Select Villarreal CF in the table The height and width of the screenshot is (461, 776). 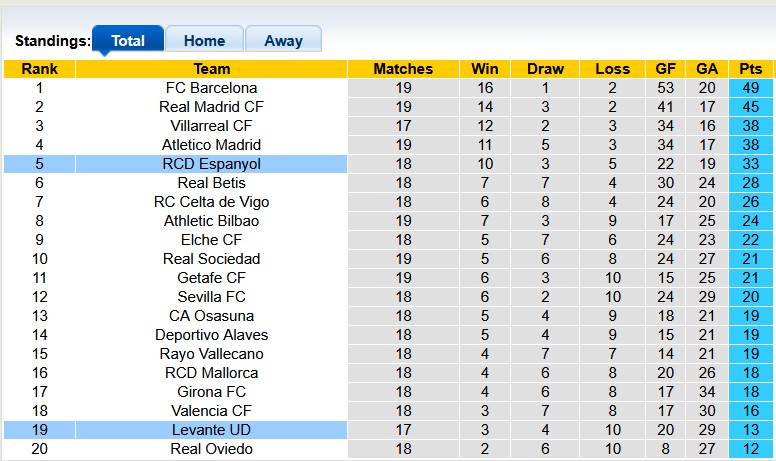212,126
